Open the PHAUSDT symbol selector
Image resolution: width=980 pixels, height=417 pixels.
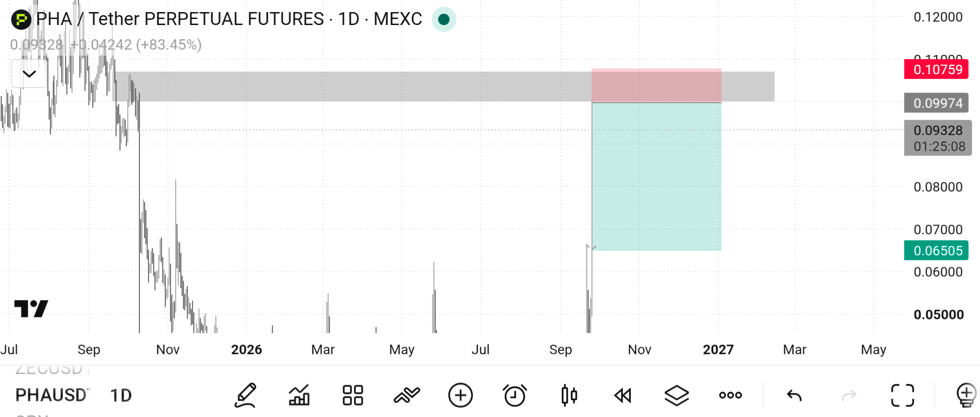pos(52,395)
